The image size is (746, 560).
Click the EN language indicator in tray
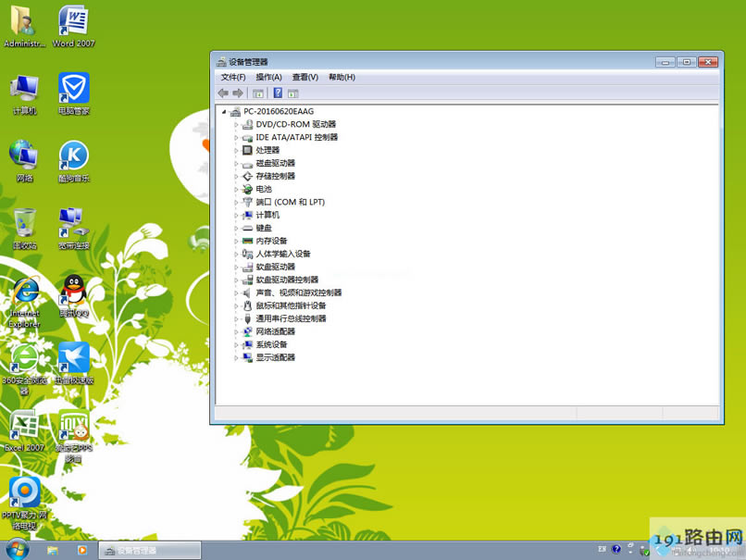(602, 549)
